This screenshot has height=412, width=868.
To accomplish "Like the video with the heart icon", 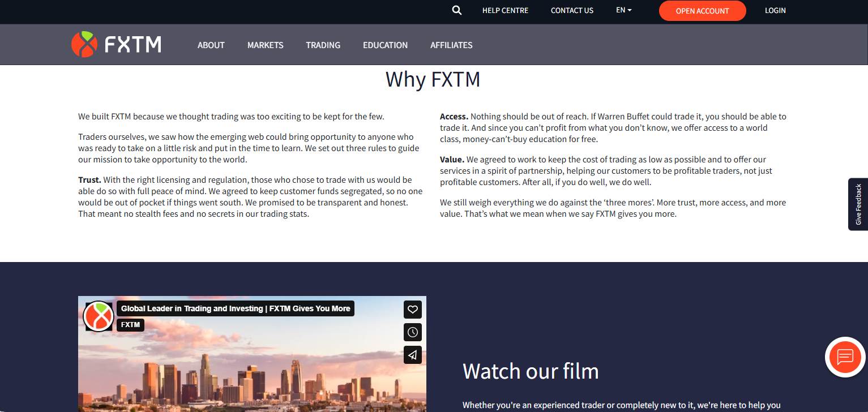I will tap(413, 310).
